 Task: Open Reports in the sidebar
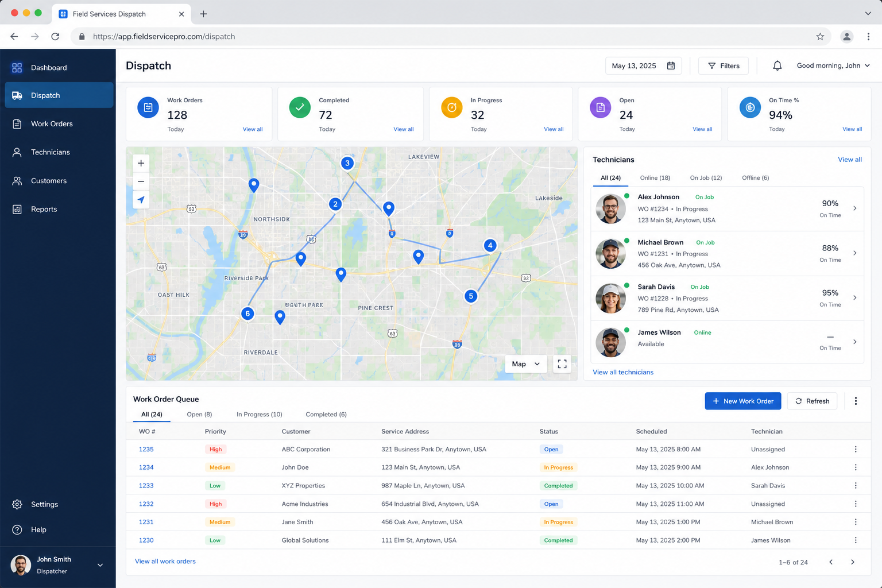pyautogui.click(x=59, y=209)
